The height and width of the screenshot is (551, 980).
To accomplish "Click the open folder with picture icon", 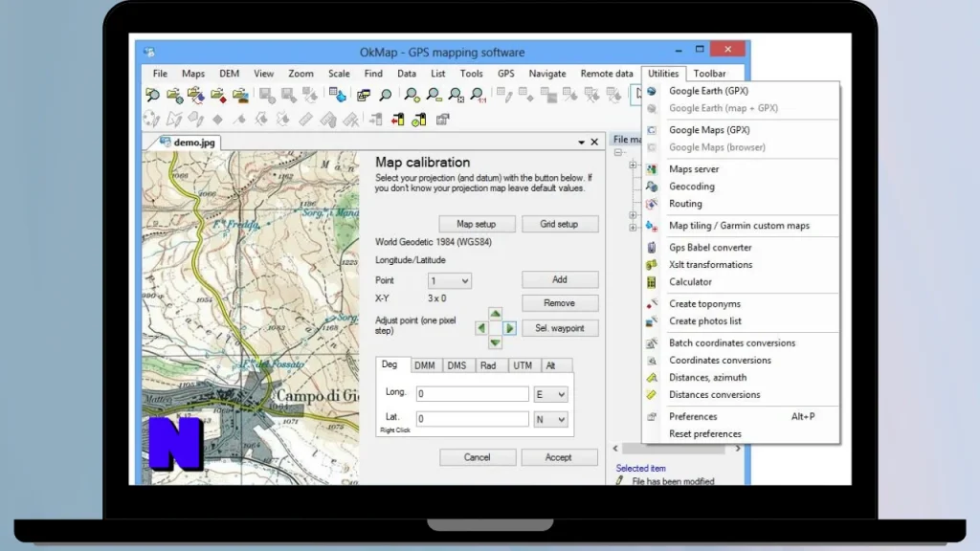I will [x=240, y=95].
